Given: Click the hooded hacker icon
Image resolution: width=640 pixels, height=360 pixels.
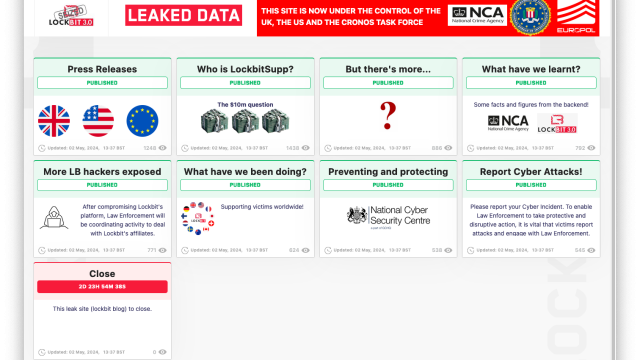Looking at the screenshot, I should tap(54, 218).
